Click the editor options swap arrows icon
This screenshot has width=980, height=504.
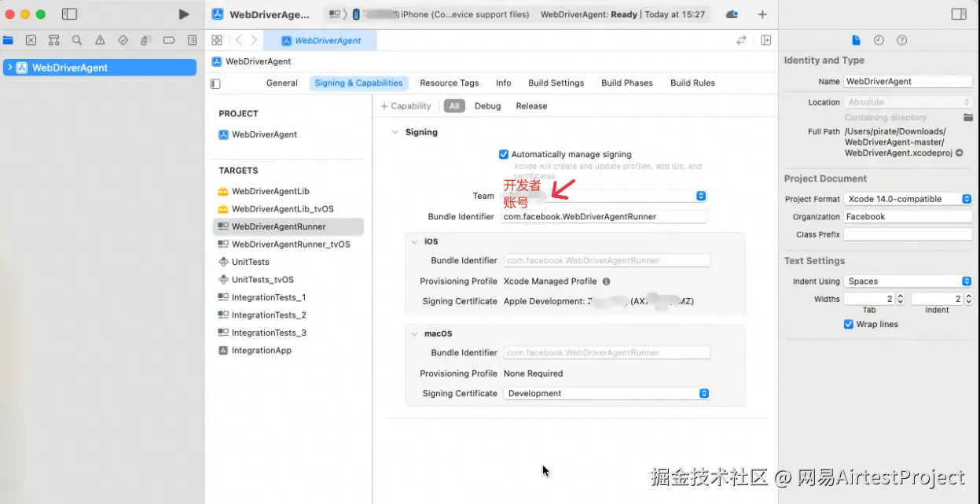pyautogui.click(x=741, y=40)
